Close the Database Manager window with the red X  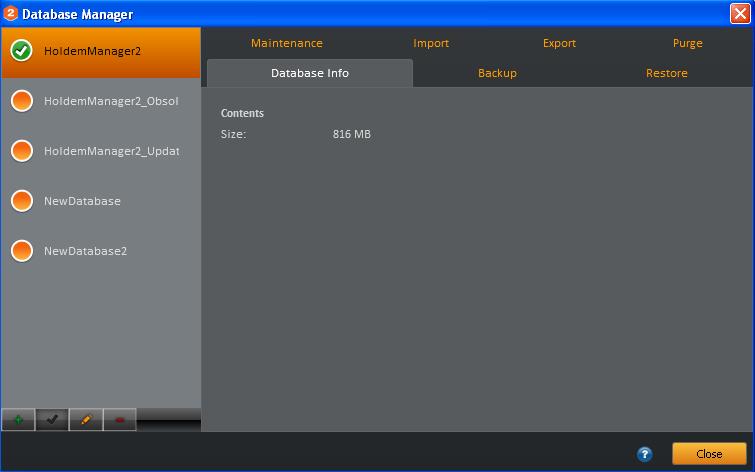(740, 13)
